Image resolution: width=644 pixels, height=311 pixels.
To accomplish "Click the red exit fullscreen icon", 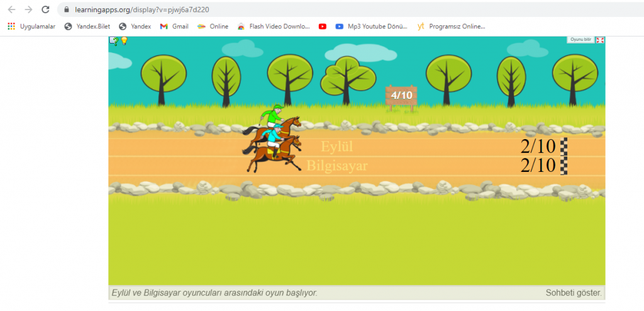I will [600, 40].
